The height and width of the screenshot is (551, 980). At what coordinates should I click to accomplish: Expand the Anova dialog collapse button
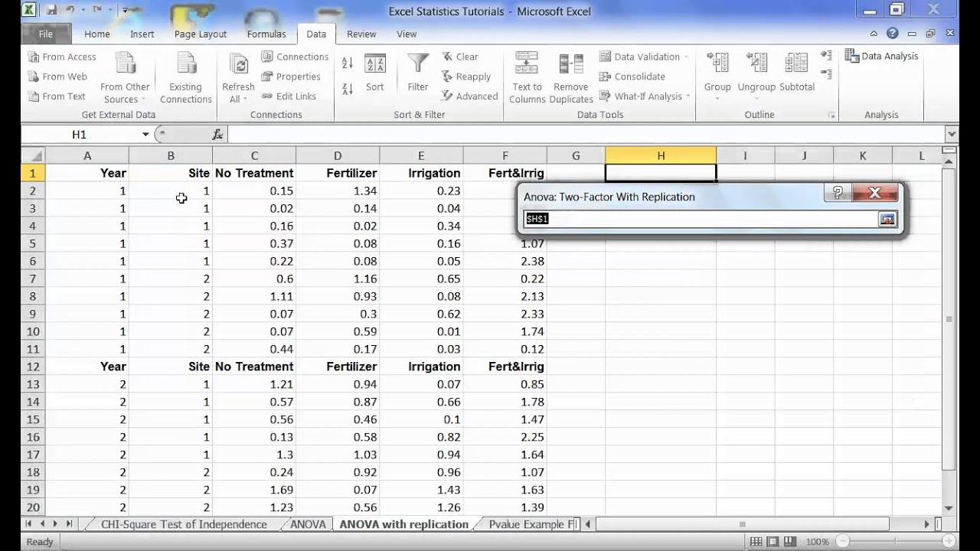(x=887, y=219)
